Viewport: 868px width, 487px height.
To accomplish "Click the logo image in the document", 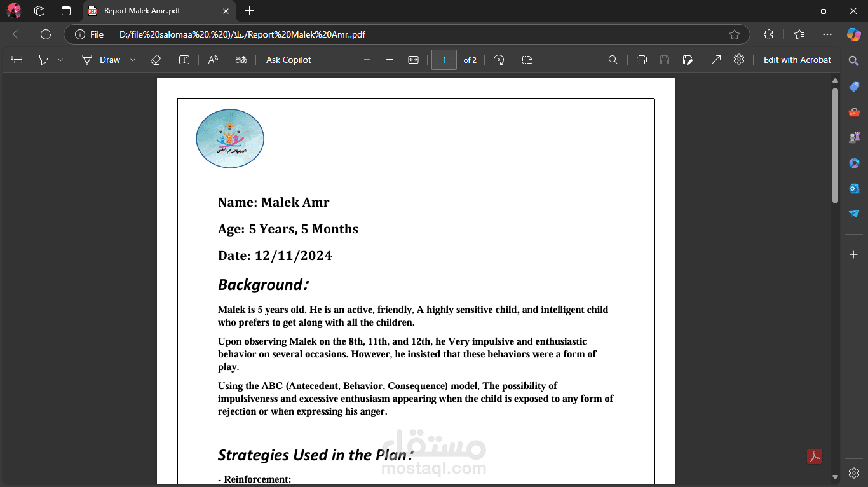I will [x=229, y=139].
